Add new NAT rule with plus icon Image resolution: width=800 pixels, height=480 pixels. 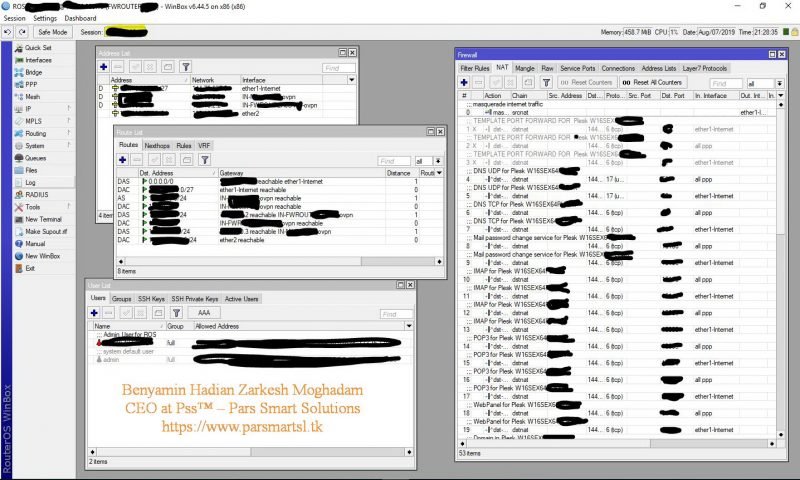tap(466, 82)
